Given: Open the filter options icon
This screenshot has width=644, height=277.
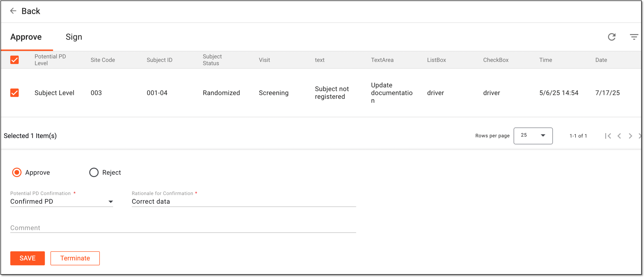Looking at the screenshot, I should pos(634,37).
